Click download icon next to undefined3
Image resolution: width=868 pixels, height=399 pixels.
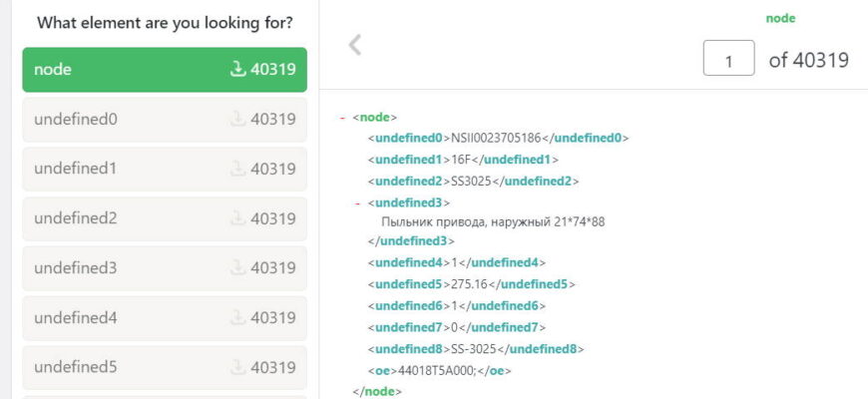point(237,268)
